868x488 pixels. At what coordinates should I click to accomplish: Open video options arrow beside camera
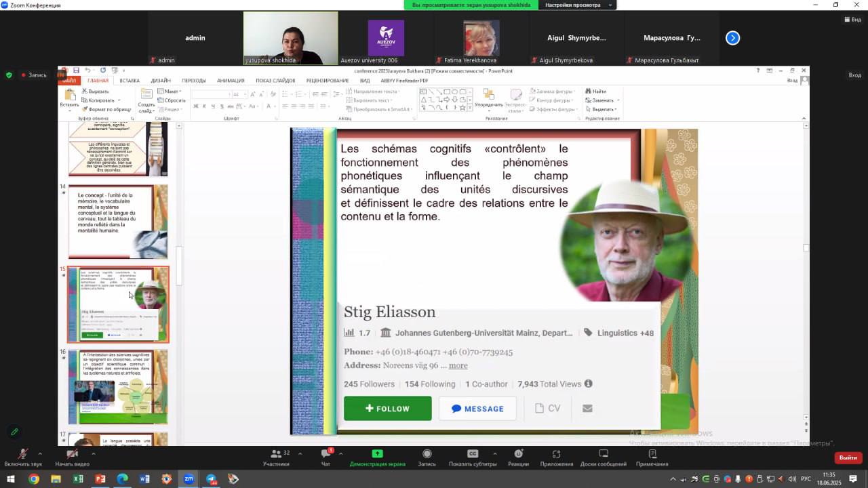coord(93,453)
